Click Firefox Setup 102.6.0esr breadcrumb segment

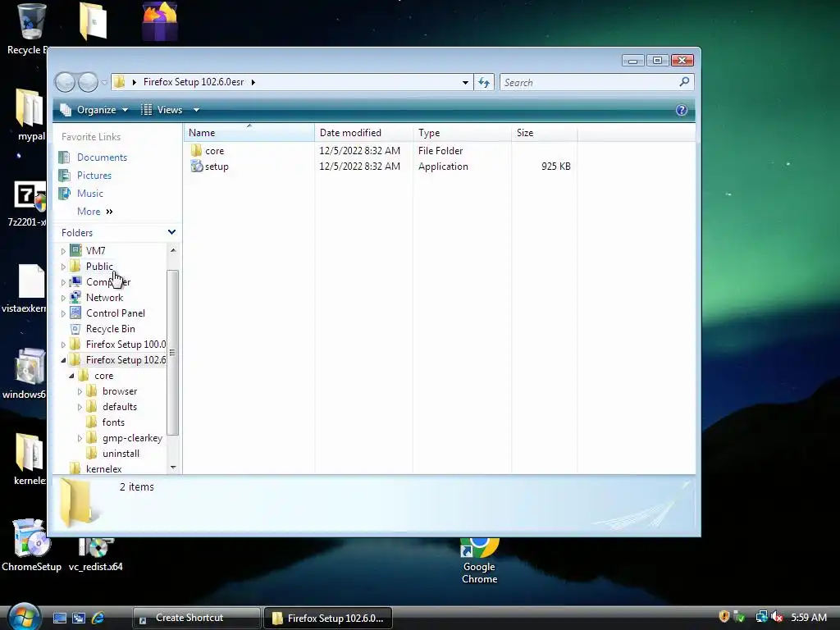[x=194, y=82]
